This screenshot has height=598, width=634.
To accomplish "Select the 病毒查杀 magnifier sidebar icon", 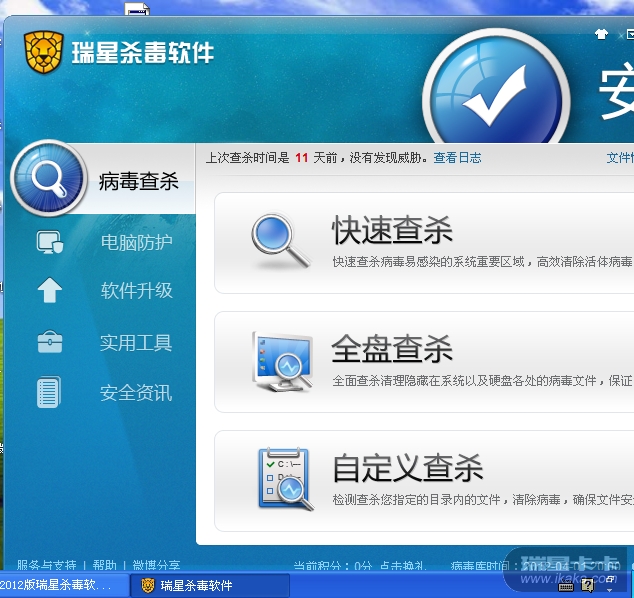I will [x=49, y=178].
